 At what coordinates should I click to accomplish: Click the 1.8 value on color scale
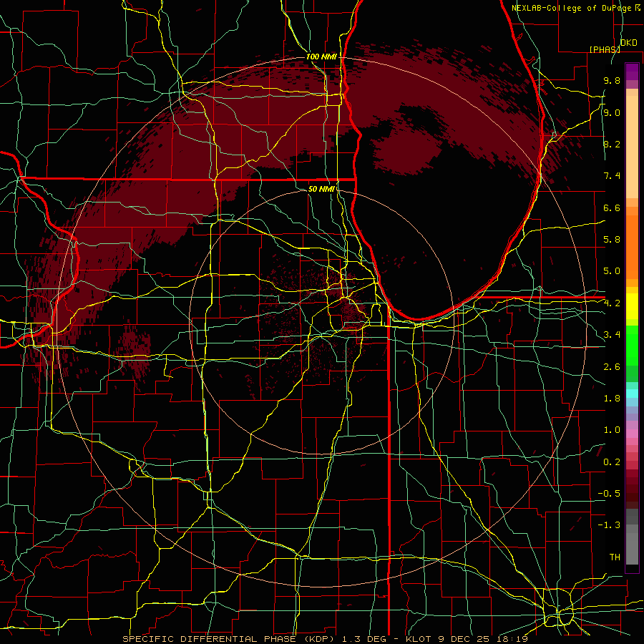click(612, 399)
